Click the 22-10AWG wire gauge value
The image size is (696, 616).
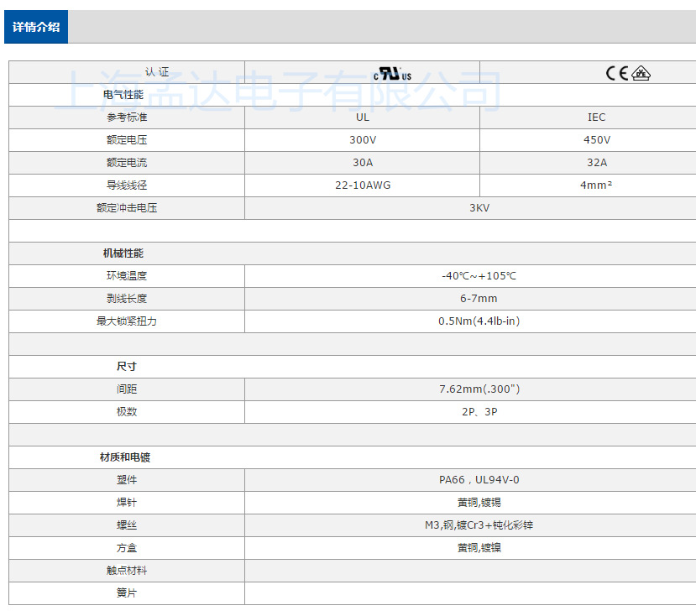(361, 185)
